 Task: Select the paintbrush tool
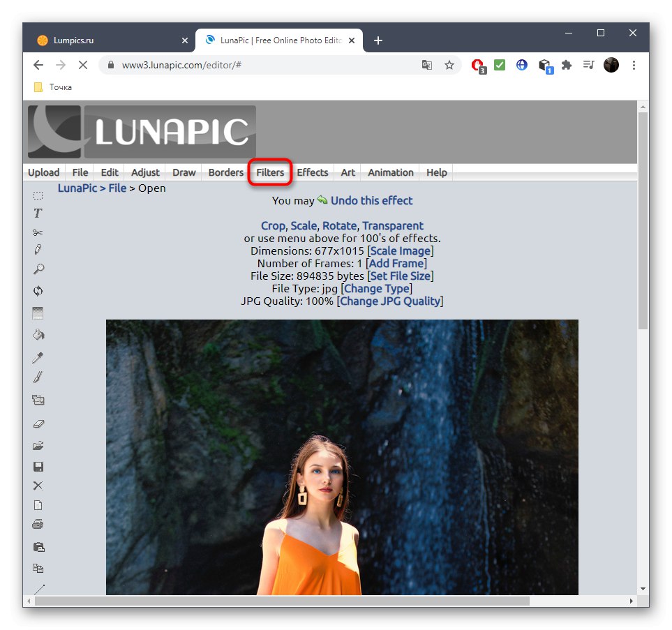pos(38,377)
